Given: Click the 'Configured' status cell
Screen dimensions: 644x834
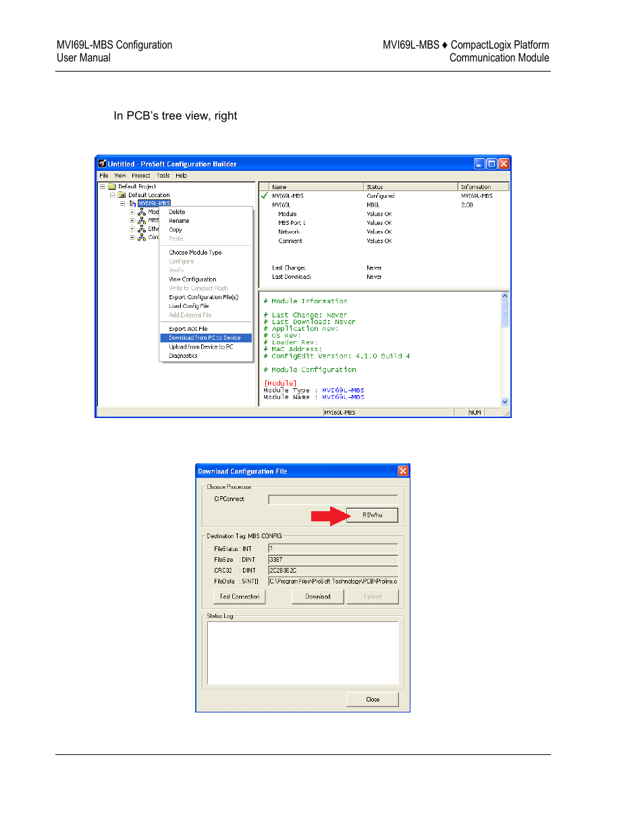Looking at the screenshot, I should point(381,196).
